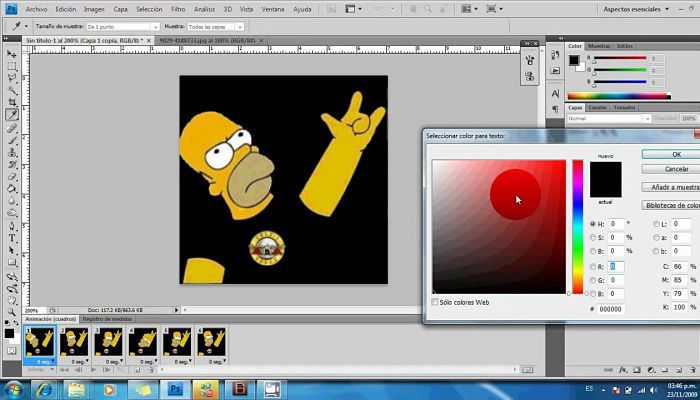Click the red R slider in Color panel

(x=619, y=58)
